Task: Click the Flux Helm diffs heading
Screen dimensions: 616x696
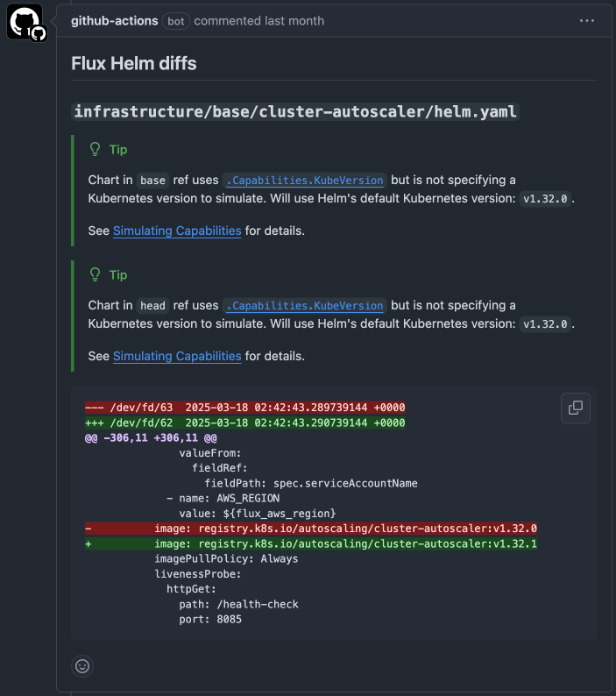Action: [133, 63]
